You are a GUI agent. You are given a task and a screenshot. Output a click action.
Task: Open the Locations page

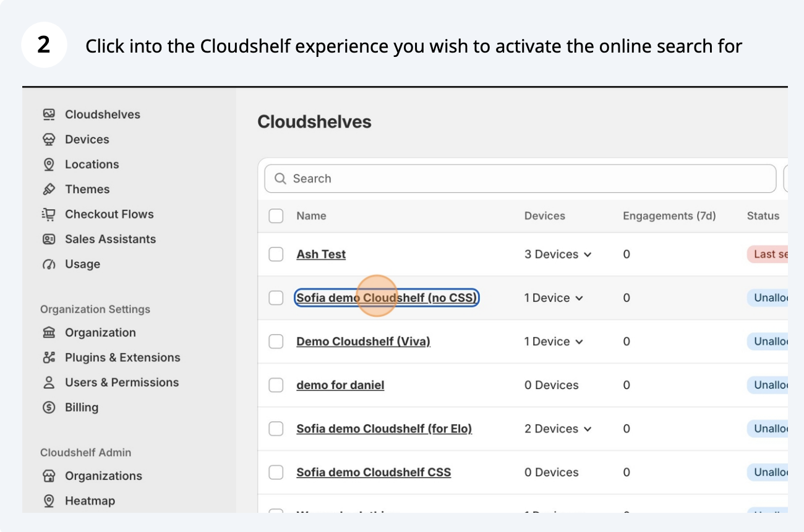tap(92, 164)
